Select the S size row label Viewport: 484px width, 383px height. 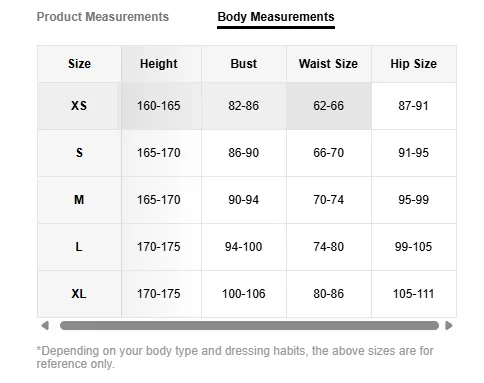79,153
